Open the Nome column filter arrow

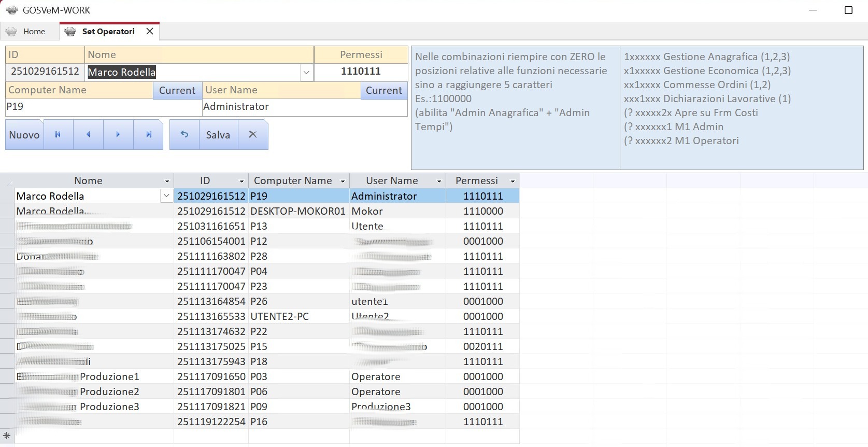[x=167, y=181]
